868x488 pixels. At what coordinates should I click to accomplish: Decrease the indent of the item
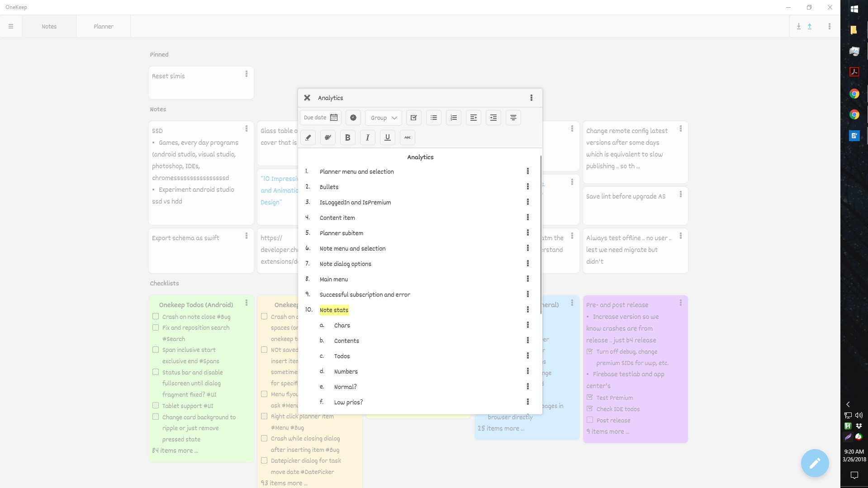(474, 118)
